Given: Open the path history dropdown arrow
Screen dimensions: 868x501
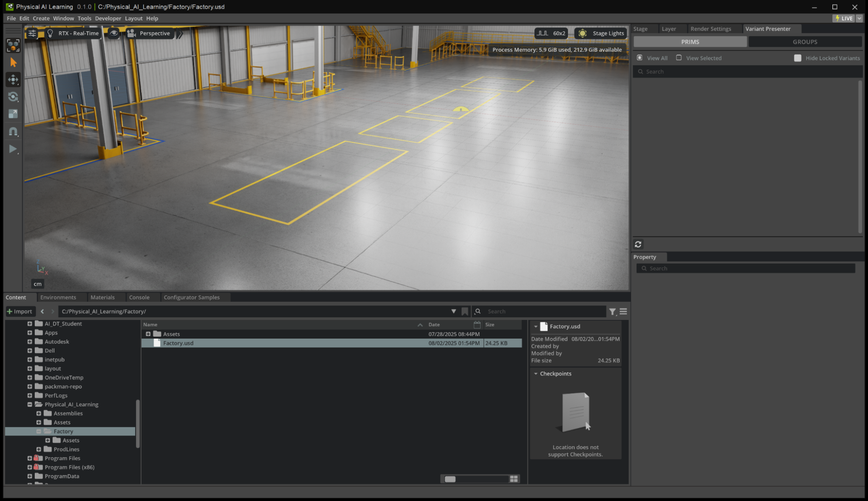Looking at the screenshot, I should pyautogui.click(x=453, y=311).
